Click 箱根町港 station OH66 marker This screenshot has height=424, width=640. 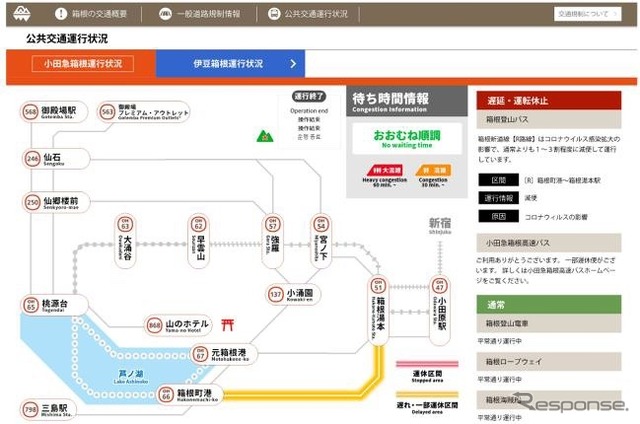click(190, 395)
